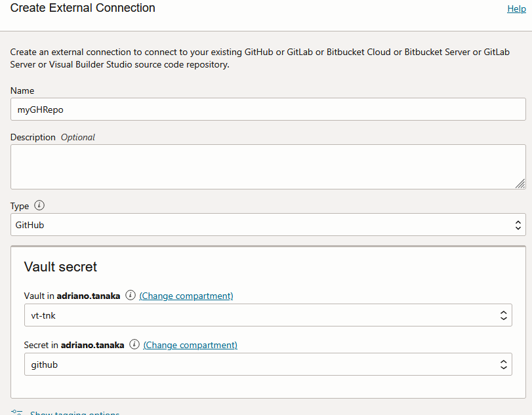The image size is (532, 415).
Task: Click inside the Description text area
Action: [268, 167]
